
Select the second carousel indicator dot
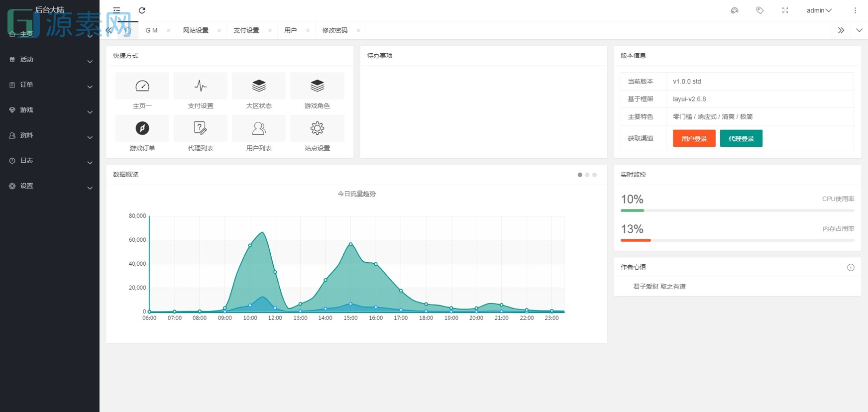587,175
